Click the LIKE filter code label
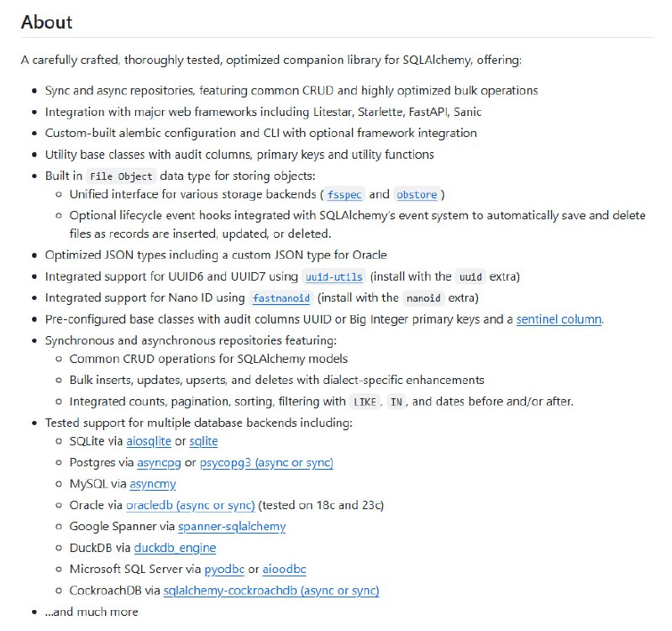 tap(365, 402)
